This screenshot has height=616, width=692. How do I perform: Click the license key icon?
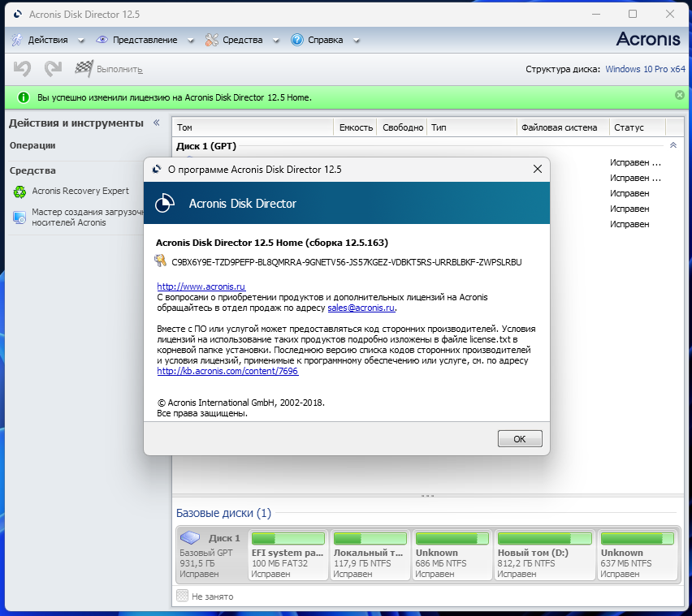(160, 261)
